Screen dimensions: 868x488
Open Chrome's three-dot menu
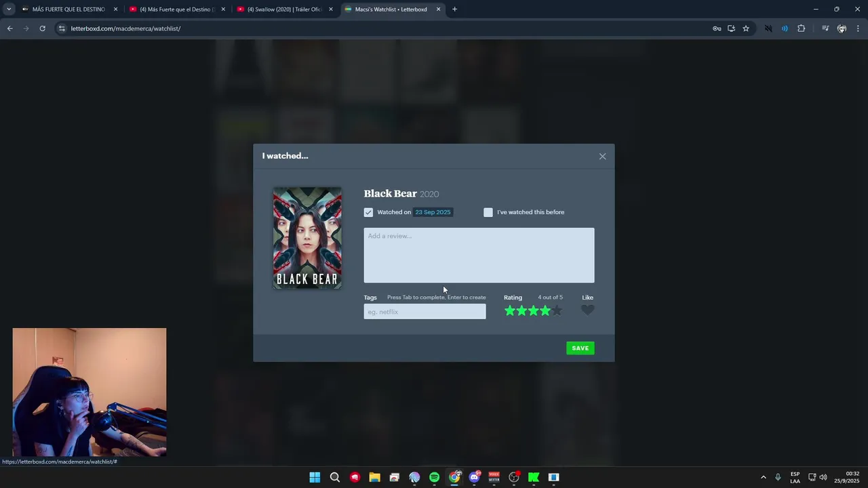tap(858, 28)
